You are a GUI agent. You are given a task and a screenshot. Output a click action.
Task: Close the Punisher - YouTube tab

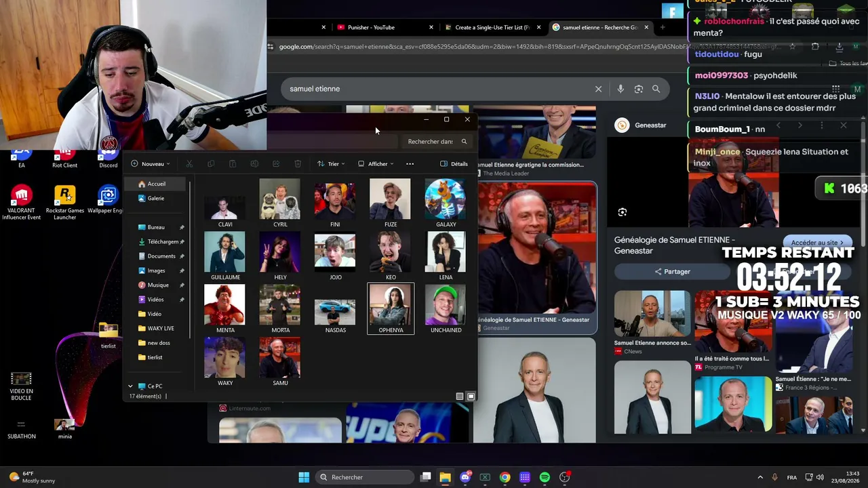(431, 27)
